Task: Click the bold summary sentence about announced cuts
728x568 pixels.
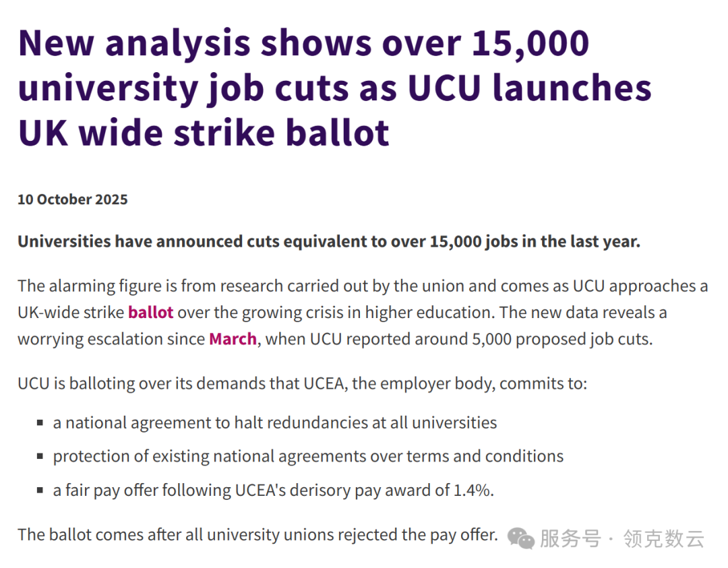Action: [328, 241]
